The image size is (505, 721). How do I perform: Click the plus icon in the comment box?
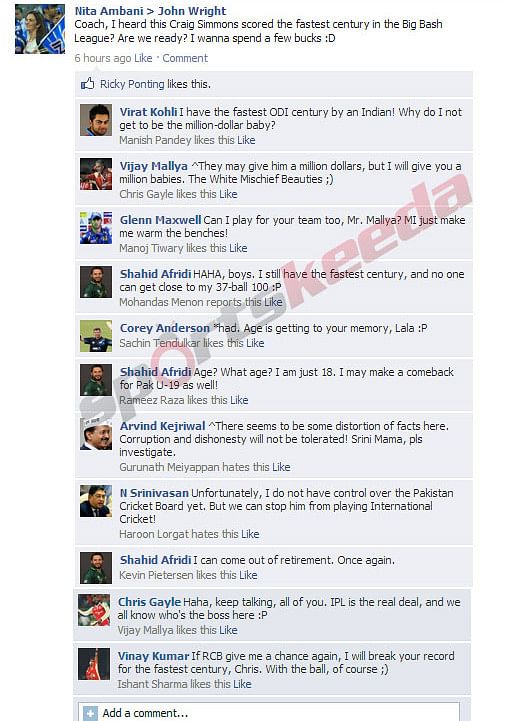[90, 713]
